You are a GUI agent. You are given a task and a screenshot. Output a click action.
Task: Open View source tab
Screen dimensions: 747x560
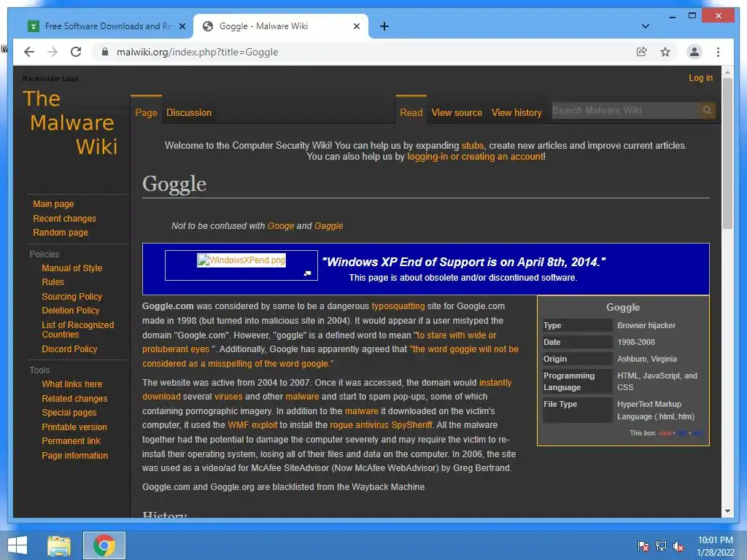(x=457, y=113)
